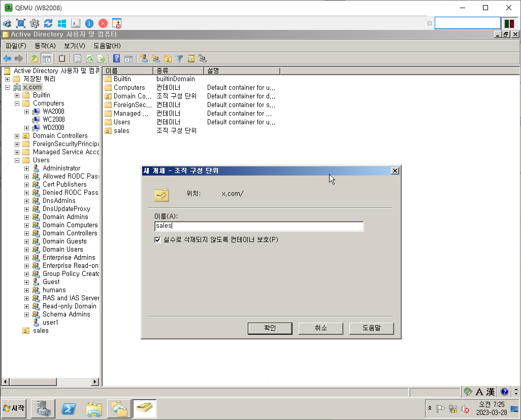Expand the Builtin tree node
The width and height of the screenshot is (521, 420).
[17, 96]
